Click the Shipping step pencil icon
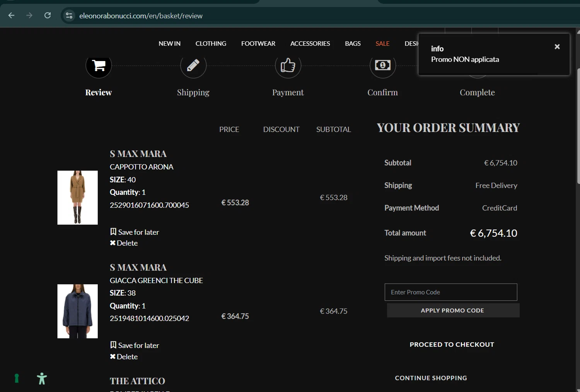Viewport: 580px width, 392px height. 193,65
